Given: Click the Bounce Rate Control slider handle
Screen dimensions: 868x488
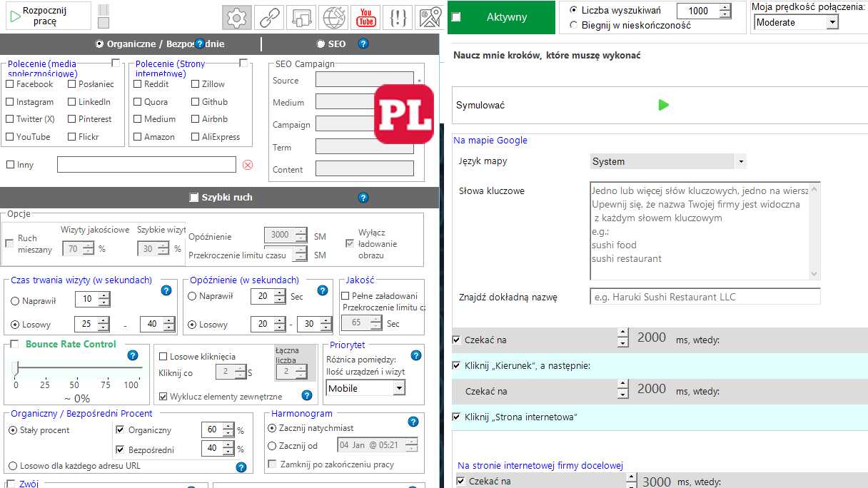Looking at the screenshot, I should click(x=16, y=369).
